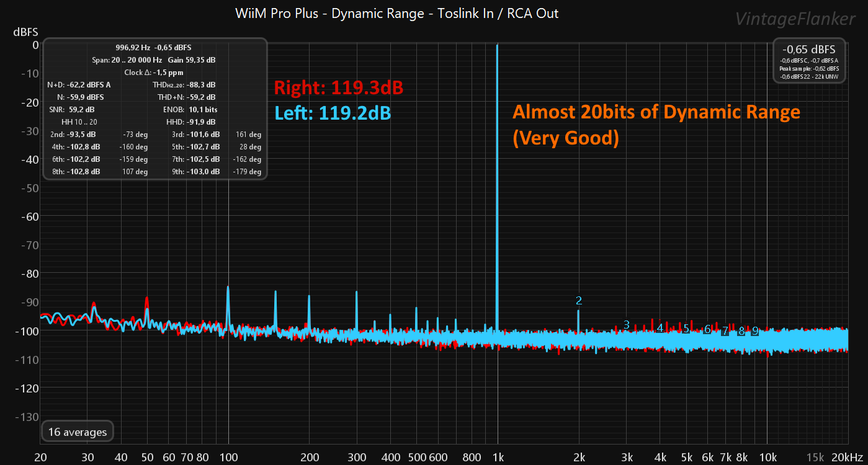Select harmonic marker 6 on the trace
868x465 pixels.
click(707, 329)
